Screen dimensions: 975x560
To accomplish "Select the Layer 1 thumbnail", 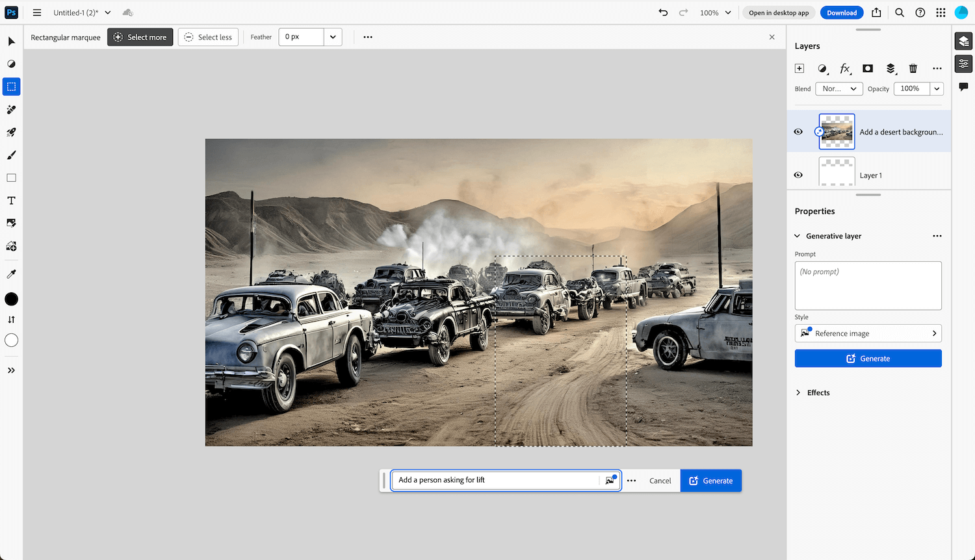I will [x=837, y=172].
